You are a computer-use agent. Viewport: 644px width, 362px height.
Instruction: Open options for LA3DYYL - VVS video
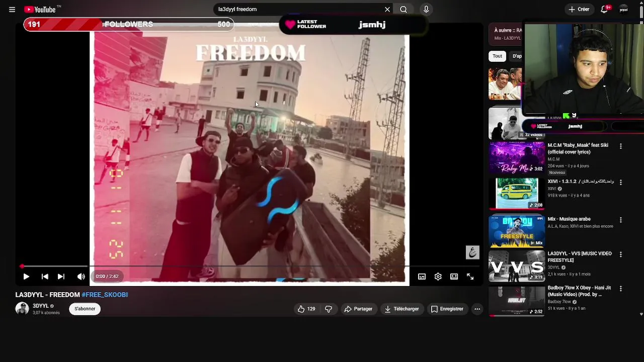click(x=620, y=254)
